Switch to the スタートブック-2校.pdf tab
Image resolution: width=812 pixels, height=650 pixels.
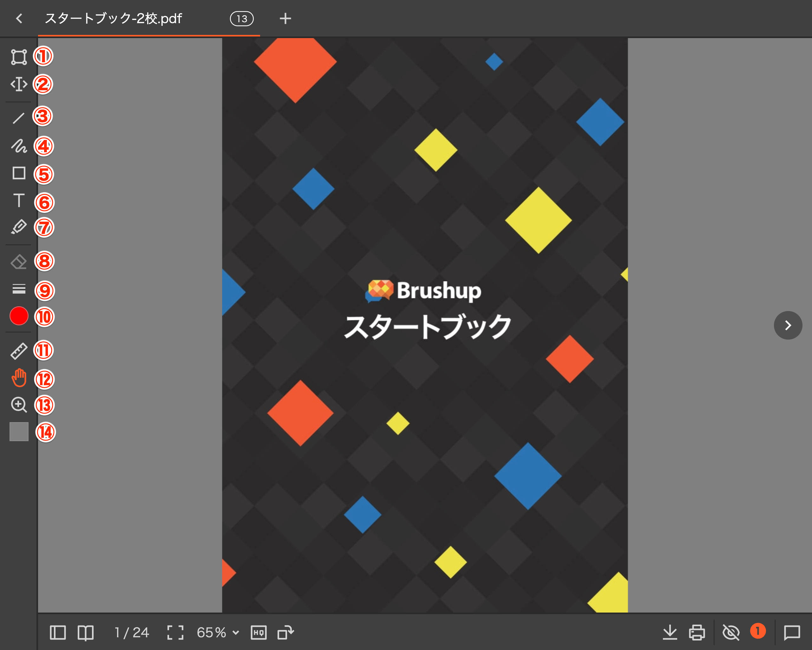coord(149,18)
